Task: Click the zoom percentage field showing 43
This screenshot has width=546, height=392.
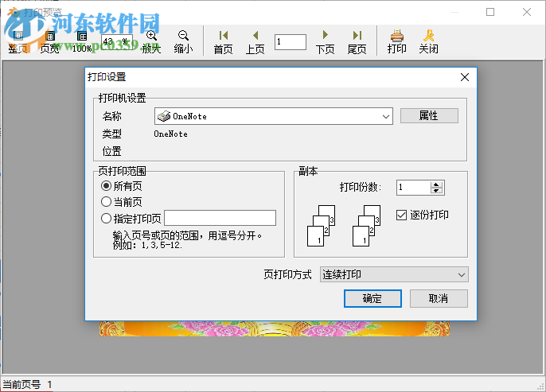Action: (117, 42)
